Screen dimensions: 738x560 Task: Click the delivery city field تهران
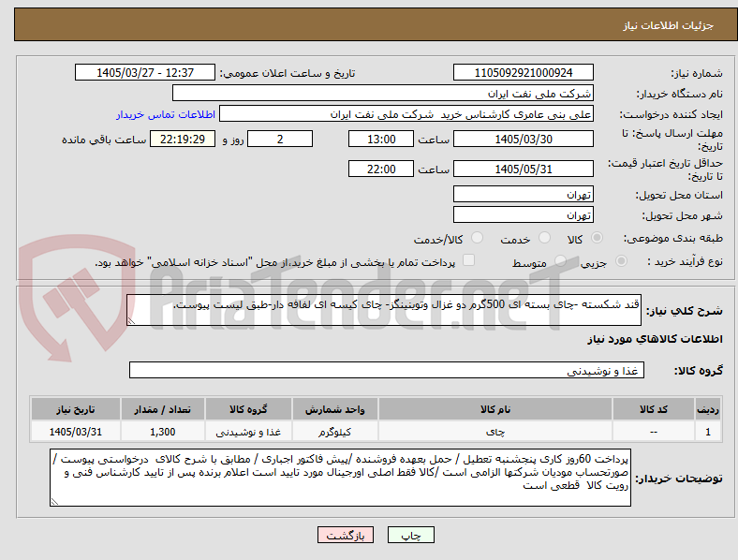pyautogui.click(x=523, y=214)
